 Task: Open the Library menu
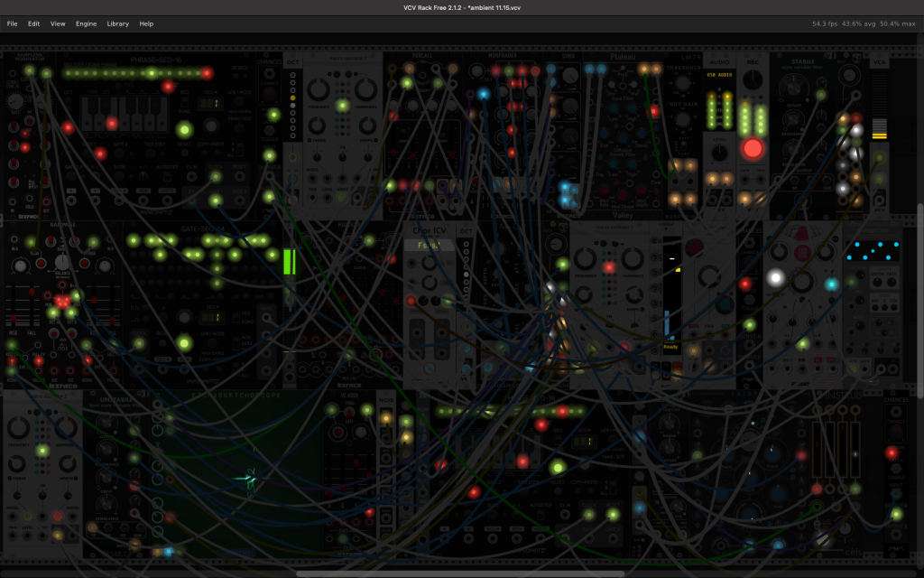(x=118, y=23)
